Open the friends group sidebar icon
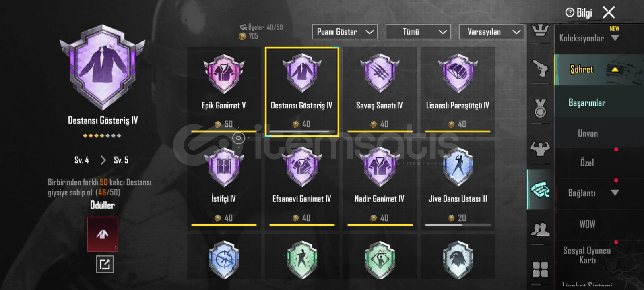Viewport: 644px width, 290px height. pyautogui.click(x=540, y=229)
